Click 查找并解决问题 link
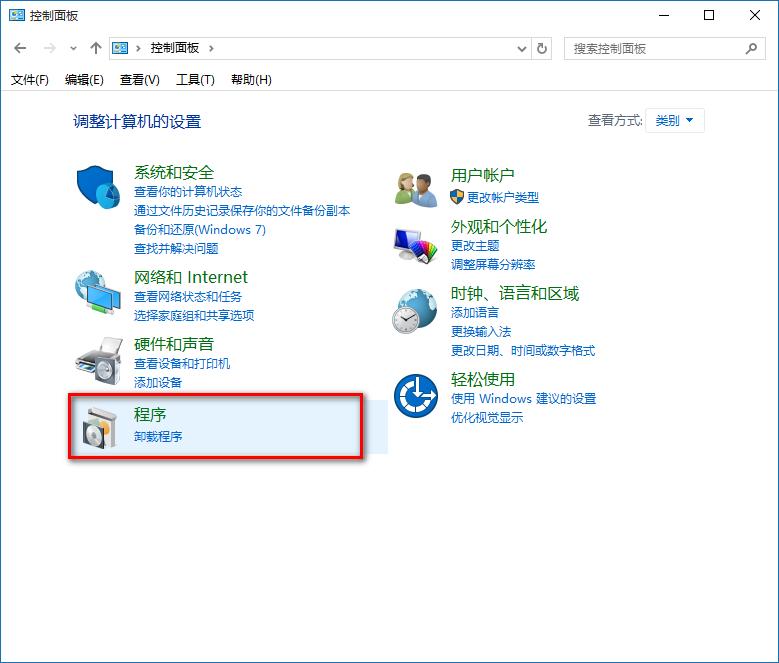This screenshot has height=663, width=779. pos(176,248)
